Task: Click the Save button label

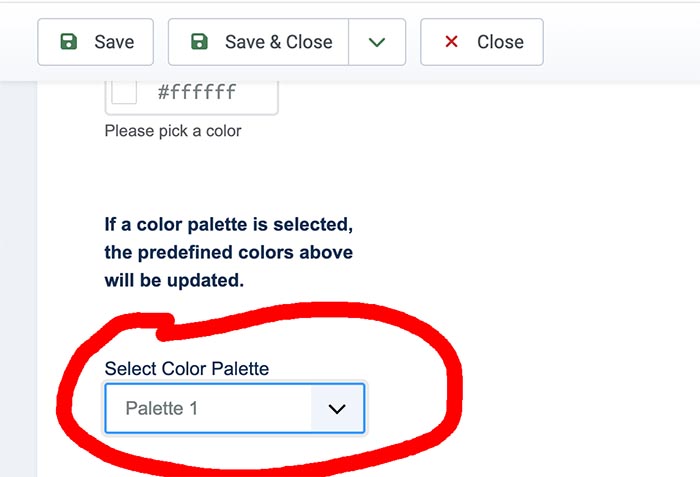Action: pos(114,42)
